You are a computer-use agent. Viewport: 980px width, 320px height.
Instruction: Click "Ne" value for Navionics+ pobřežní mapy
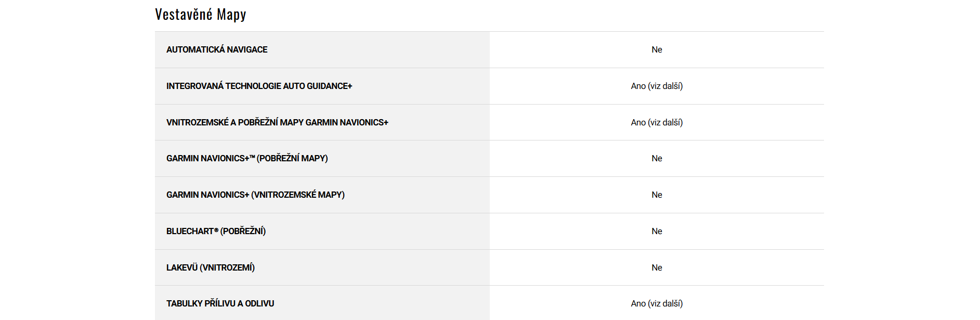[x=657, y=159]
